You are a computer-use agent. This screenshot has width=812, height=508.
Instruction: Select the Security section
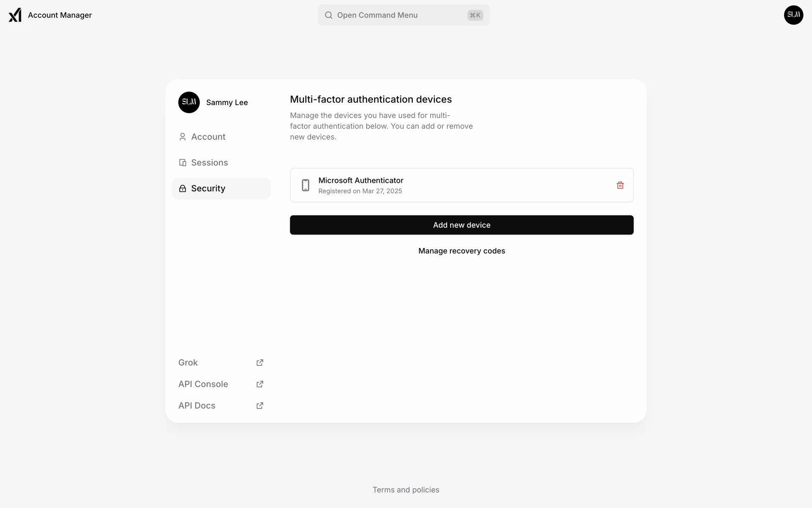tap(208, 189)
